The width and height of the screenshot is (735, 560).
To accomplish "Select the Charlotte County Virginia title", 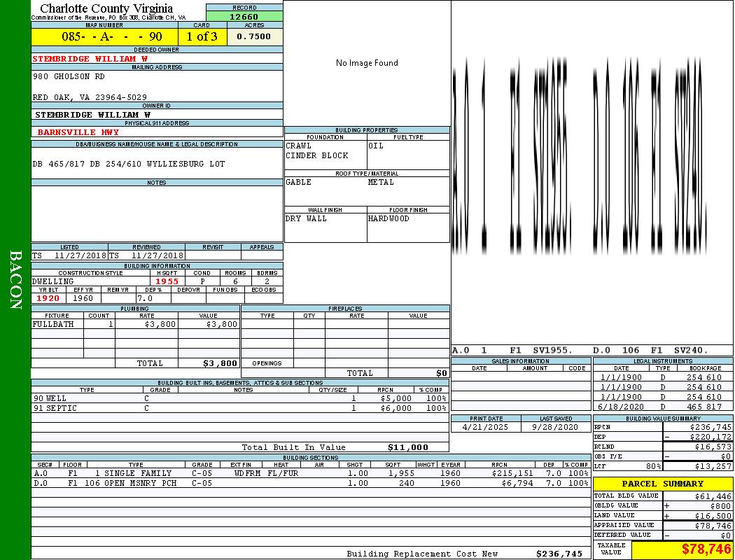I will coord(106,8).
